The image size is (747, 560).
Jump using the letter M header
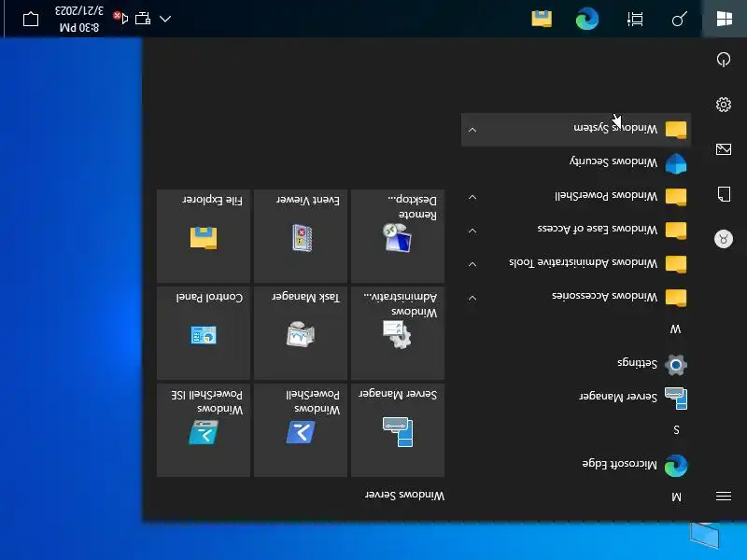676,497
